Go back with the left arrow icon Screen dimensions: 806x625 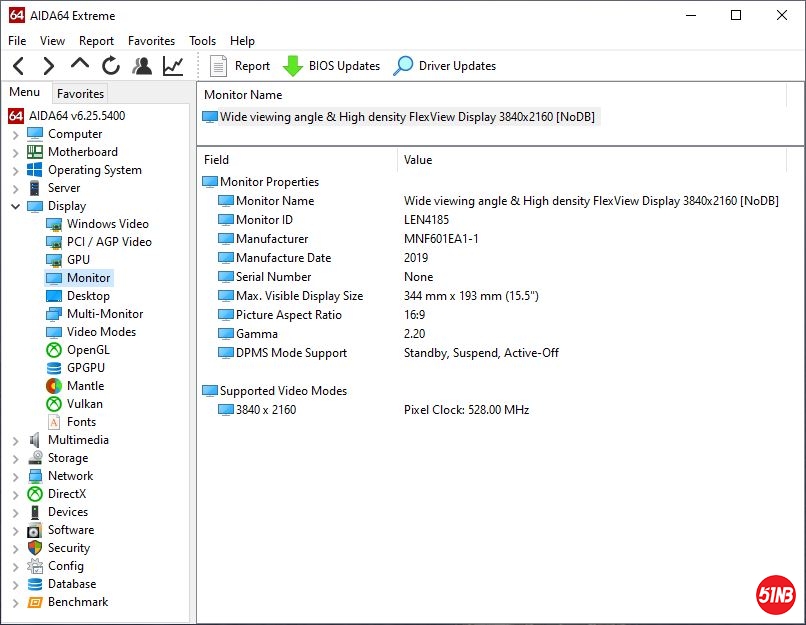(x=19, y=66)
